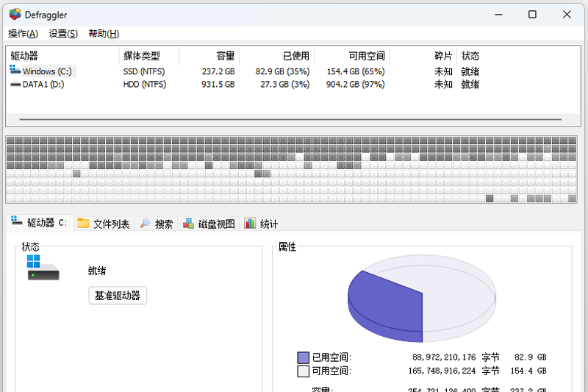Maximize the Defraggler window

532,15
